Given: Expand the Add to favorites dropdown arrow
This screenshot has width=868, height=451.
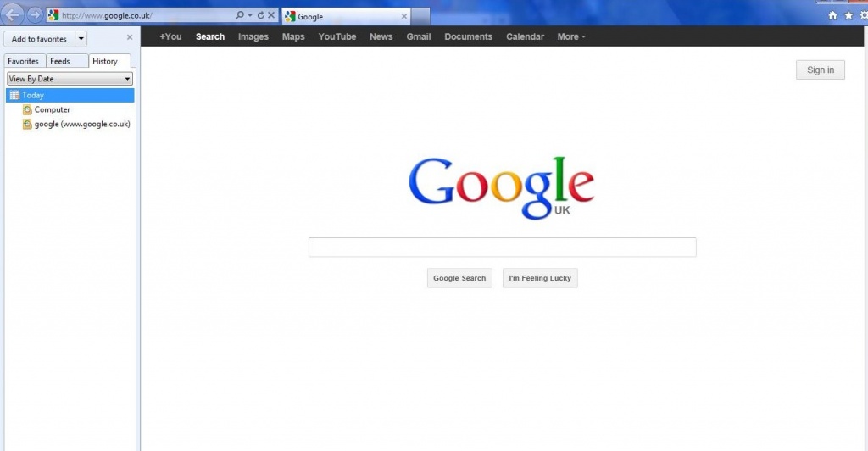Looking at the screenshot, I should (x=81, y=38).
